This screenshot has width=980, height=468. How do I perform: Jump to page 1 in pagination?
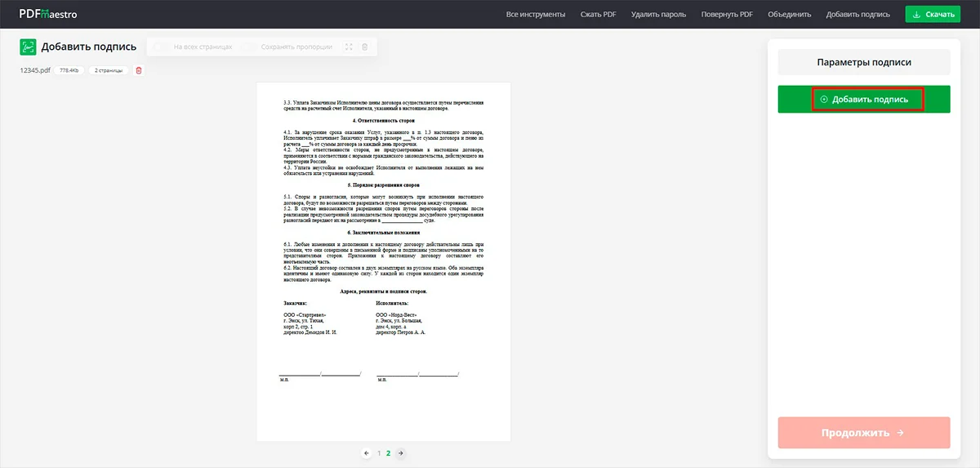(379, 452)
